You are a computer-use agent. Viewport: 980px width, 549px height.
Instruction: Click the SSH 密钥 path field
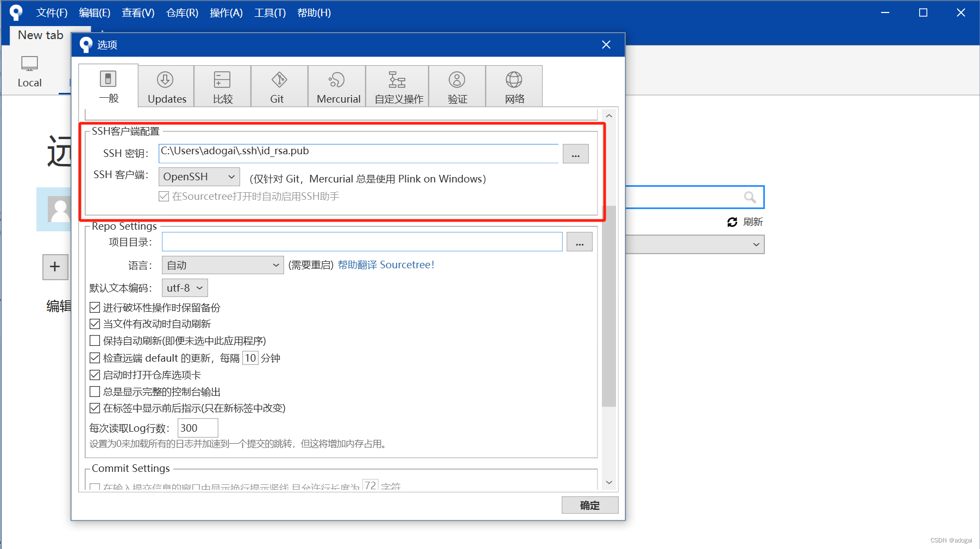[x=359, y=153]
